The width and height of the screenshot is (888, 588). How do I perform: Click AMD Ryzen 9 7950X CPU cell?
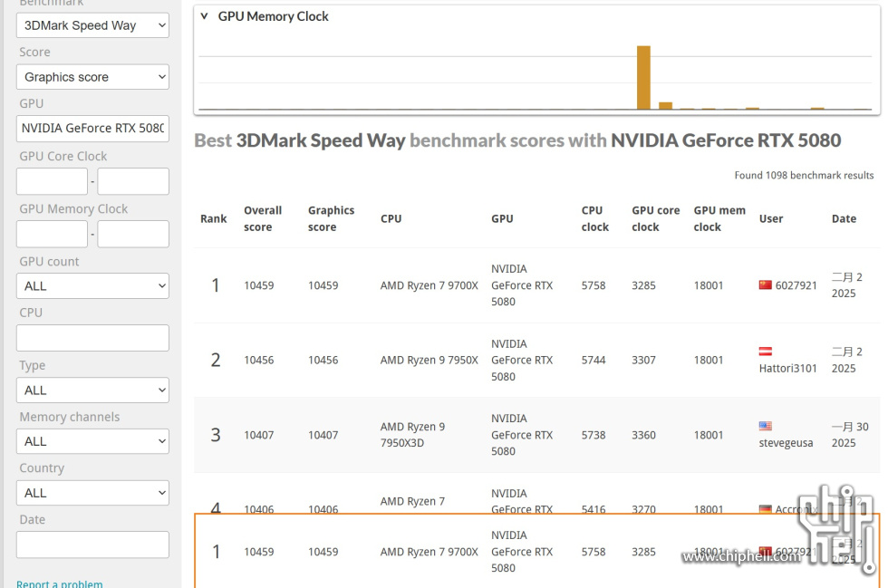click(x=430, y=361)
